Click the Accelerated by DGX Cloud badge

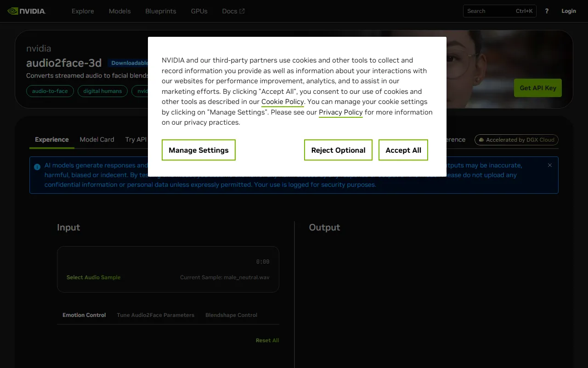pyautogui.click(x=516, y=140)
